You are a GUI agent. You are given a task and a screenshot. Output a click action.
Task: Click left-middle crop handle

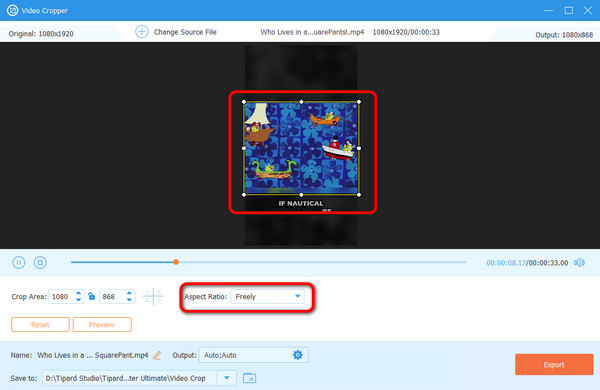[x=244, y=148]
